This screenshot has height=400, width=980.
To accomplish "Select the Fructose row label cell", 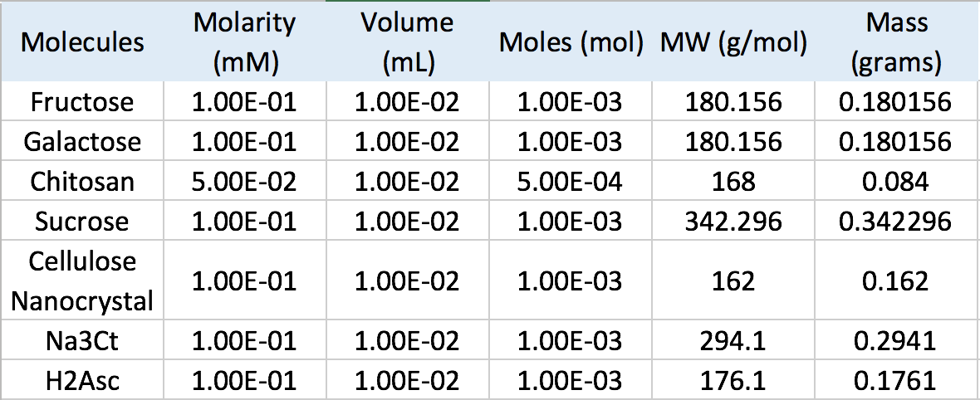I will [82, 102].
